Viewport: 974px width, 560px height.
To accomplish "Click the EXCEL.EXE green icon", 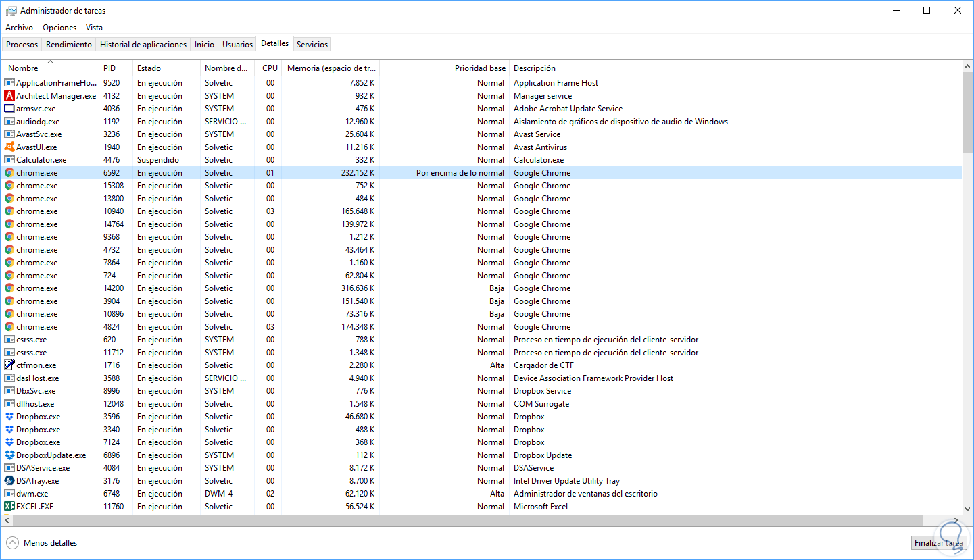I will 9,507.
